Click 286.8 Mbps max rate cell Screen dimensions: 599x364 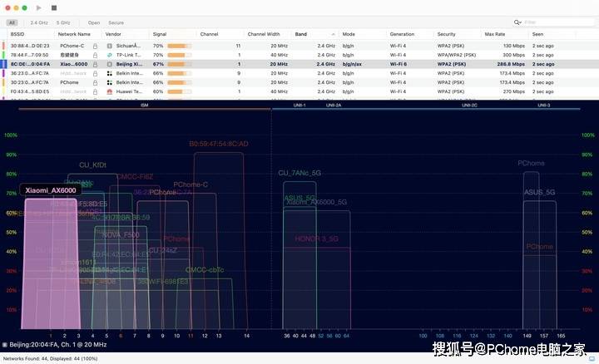coord(511,64)
